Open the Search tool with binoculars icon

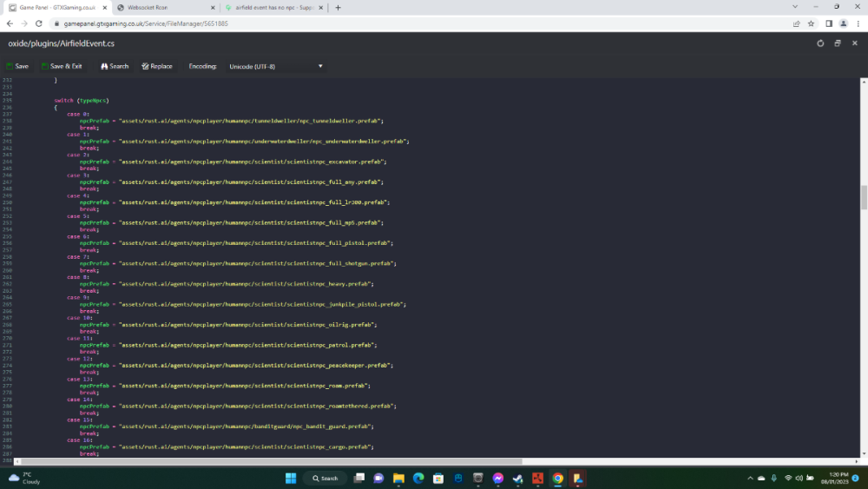(115, 66)
